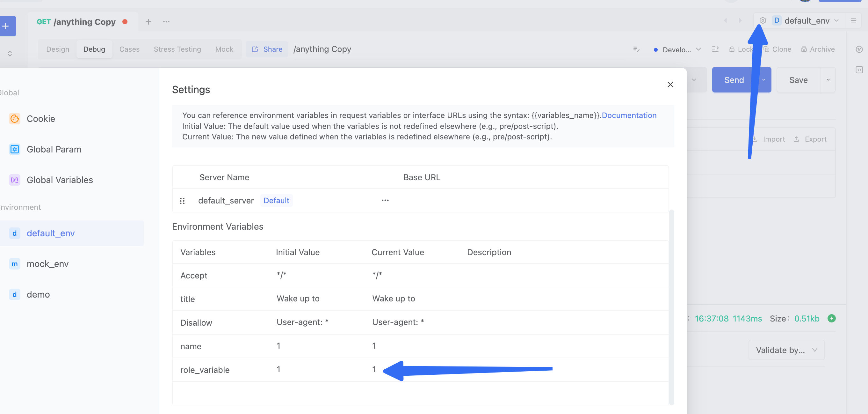Viewport: 868px width, 414px height.
Task: Select mock_env in the environment list
Action: (72, 264)
